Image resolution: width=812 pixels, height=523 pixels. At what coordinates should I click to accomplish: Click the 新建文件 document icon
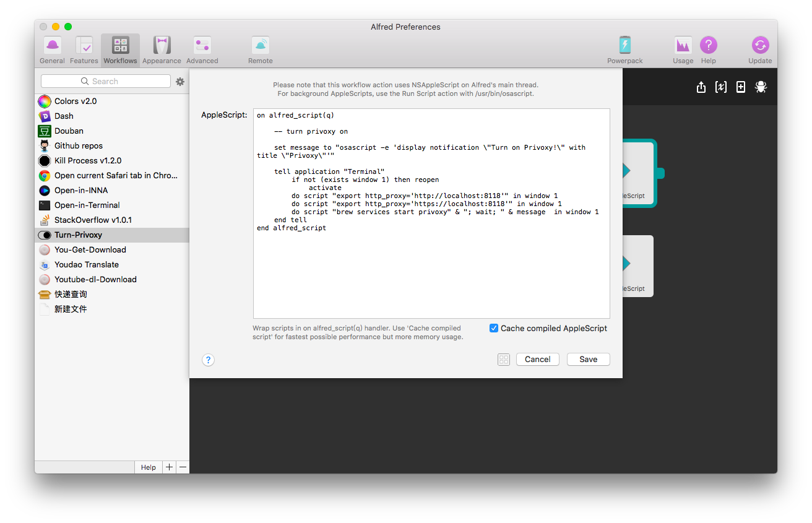pyautogui.click(x=45, y=309)
